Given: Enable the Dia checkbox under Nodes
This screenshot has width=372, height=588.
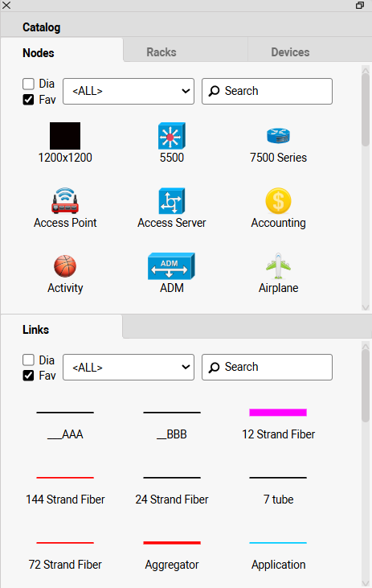Looking at the screenshot, I should click(28, 84).
